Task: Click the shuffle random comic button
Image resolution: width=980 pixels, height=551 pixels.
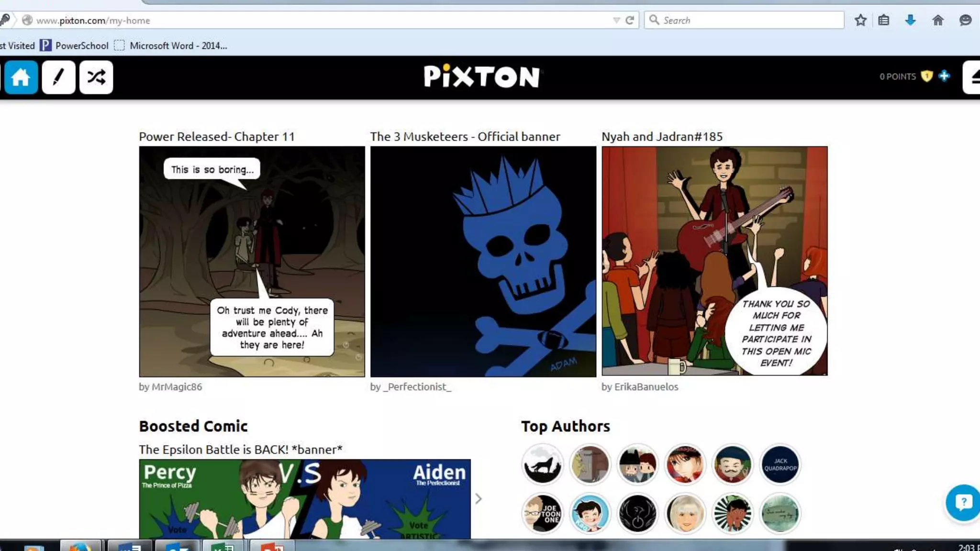Action: (x=96, y=77)
